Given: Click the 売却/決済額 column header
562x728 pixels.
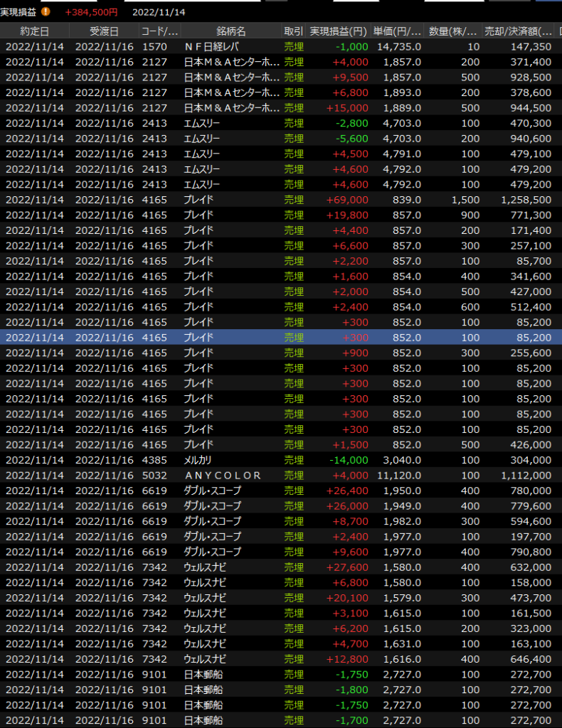Looking at the screenshot, I should coord(518,31).
